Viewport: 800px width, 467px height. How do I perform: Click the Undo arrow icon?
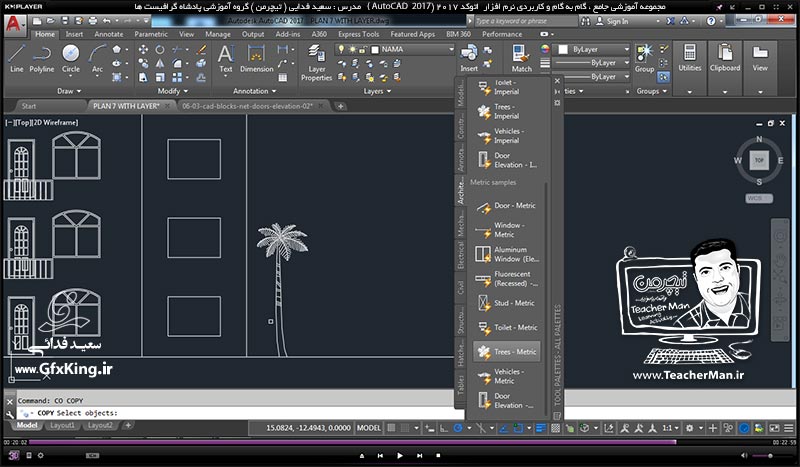pyautogui.click(x=106, y=21)
